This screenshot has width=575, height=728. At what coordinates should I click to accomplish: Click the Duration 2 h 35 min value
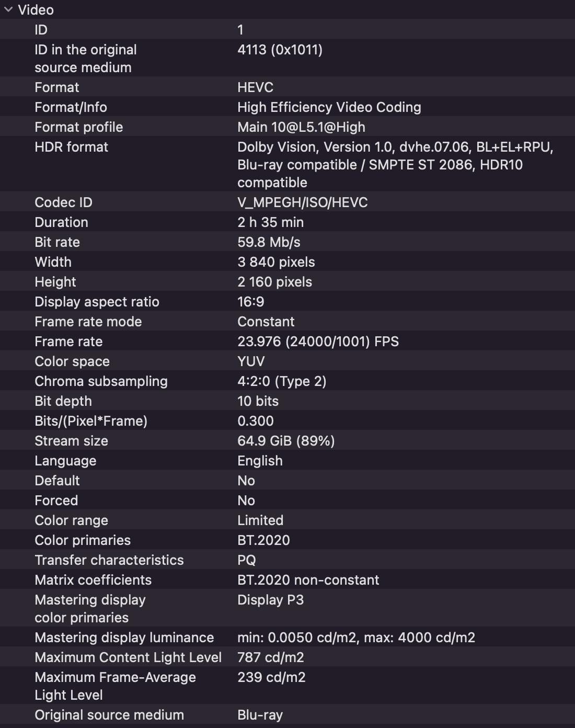[270, 222]
